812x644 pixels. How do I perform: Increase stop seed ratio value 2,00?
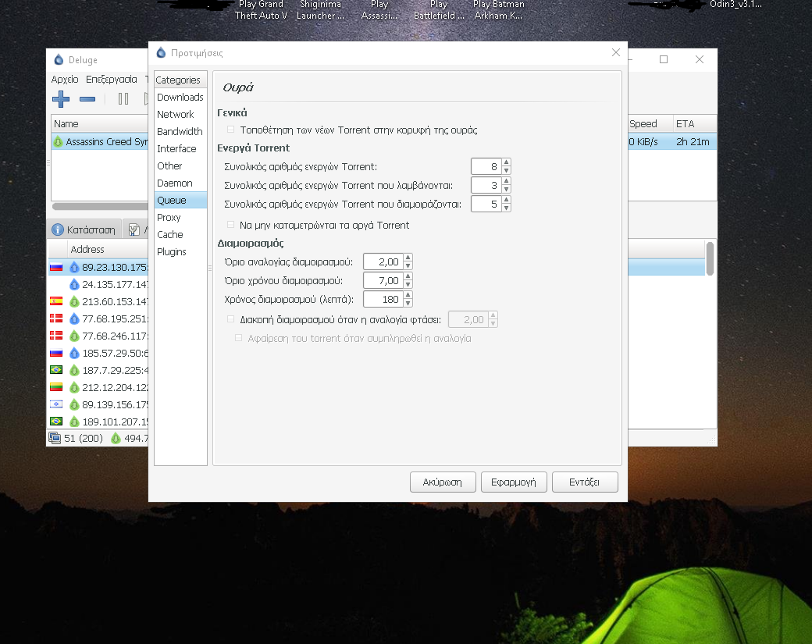[493, 315]
